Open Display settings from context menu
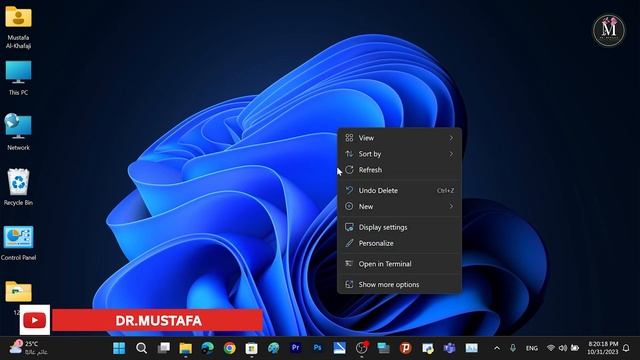Image resolution: width=640 pixels, height=360 pixels. [x=399, y=227]
